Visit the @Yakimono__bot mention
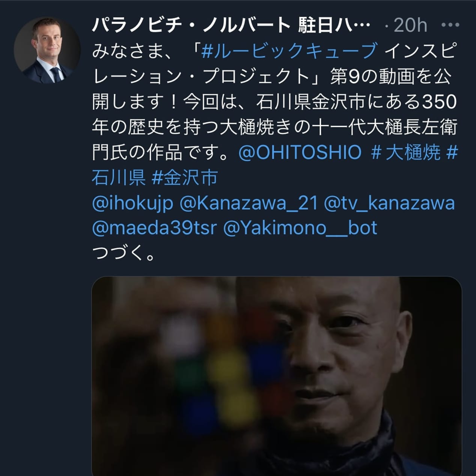Screen dimensions: 476x476 click(300, 228)
